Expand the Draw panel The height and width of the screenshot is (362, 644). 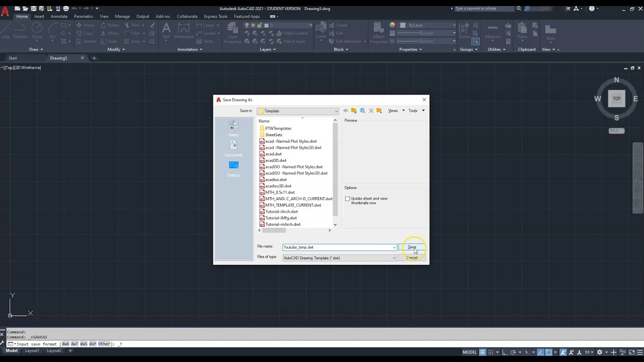pyautogui.click(x=36, y=49)
